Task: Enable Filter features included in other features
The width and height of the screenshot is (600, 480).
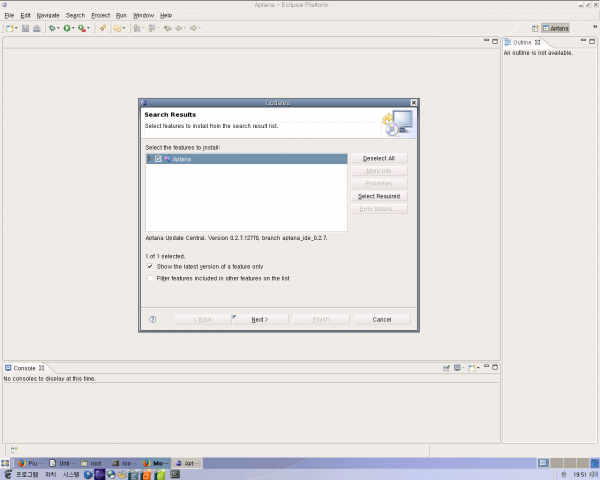Action: [150, 278]
